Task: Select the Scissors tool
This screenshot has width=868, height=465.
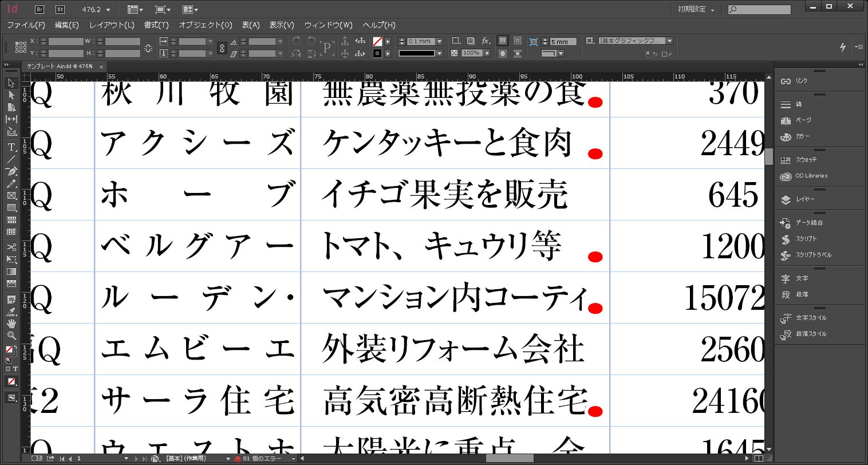Action: (11, 247)
